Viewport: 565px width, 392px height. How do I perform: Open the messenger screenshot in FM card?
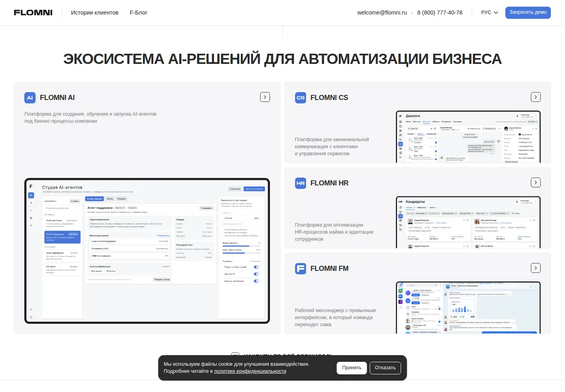click(468, 308)
